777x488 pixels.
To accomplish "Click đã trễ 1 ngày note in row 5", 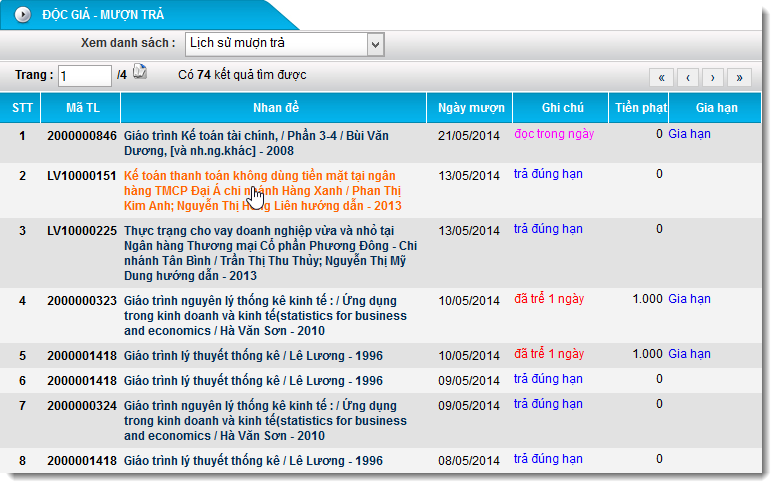I will click(x=549, y=354).
